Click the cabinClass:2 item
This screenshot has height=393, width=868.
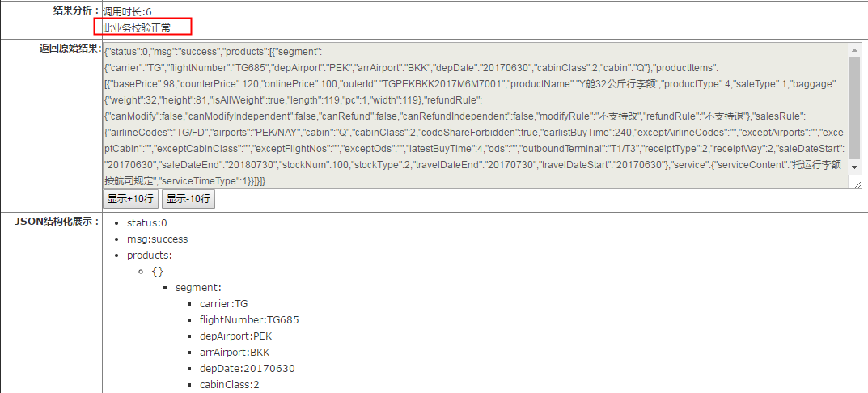click(230, 385)
